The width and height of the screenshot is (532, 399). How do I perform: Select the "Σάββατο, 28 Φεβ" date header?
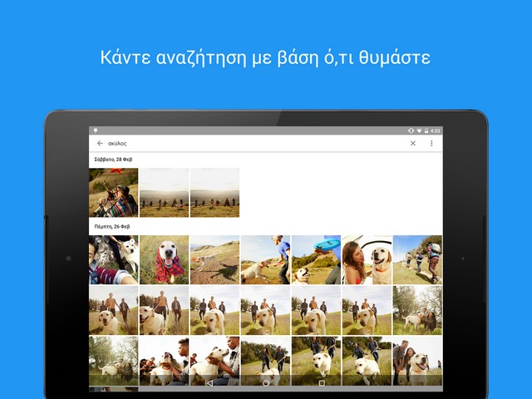click(113, 159)
